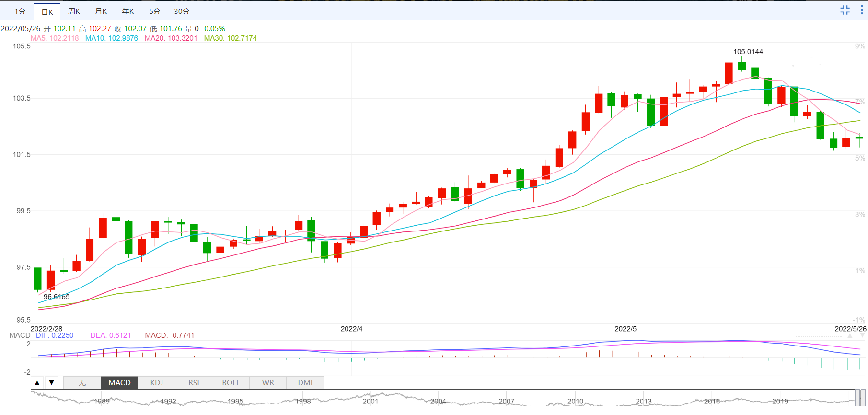Open the three-dot more options menu
The image size is (868, 415).
tap(862, 10)
